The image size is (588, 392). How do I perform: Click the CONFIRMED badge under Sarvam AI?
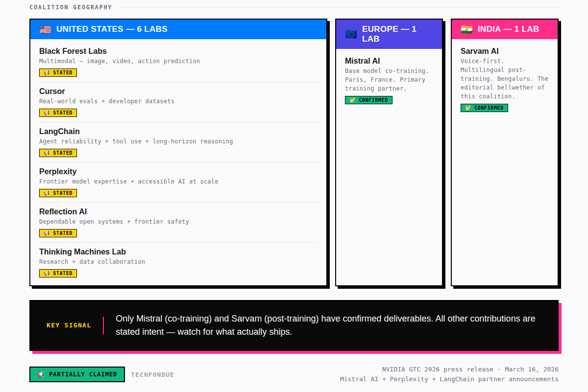coord(484,108)
